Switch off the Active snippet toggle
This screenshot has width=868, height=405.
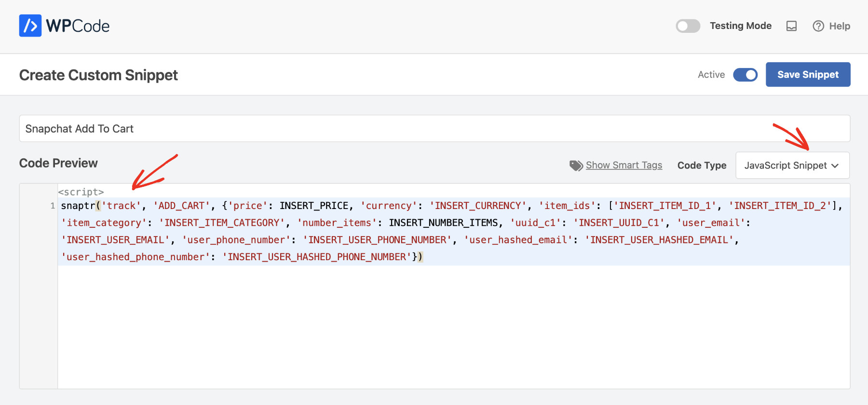tap(745, 75)
